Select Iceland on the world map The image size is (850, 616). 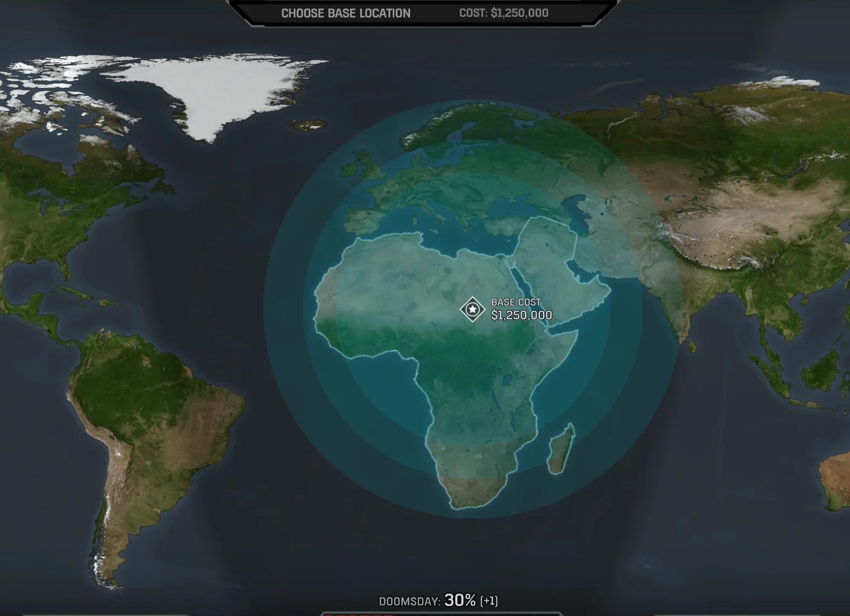click(309, 125)
